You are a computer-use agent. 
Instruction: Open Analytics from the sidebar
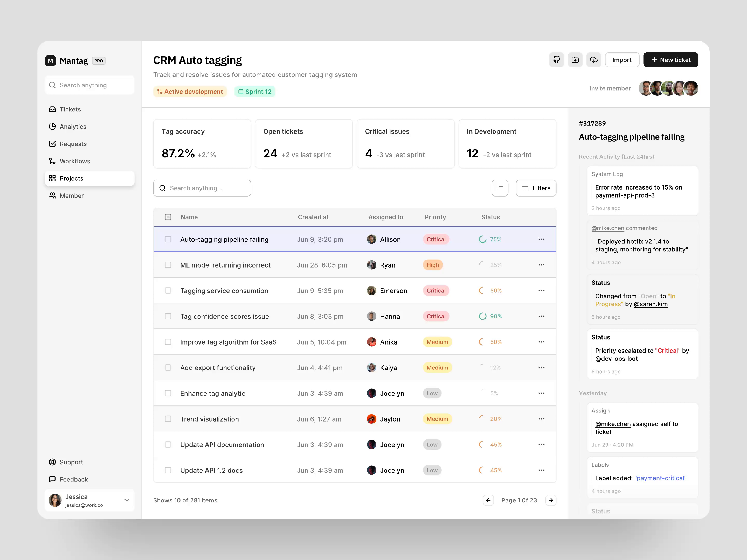click(73, 127)
